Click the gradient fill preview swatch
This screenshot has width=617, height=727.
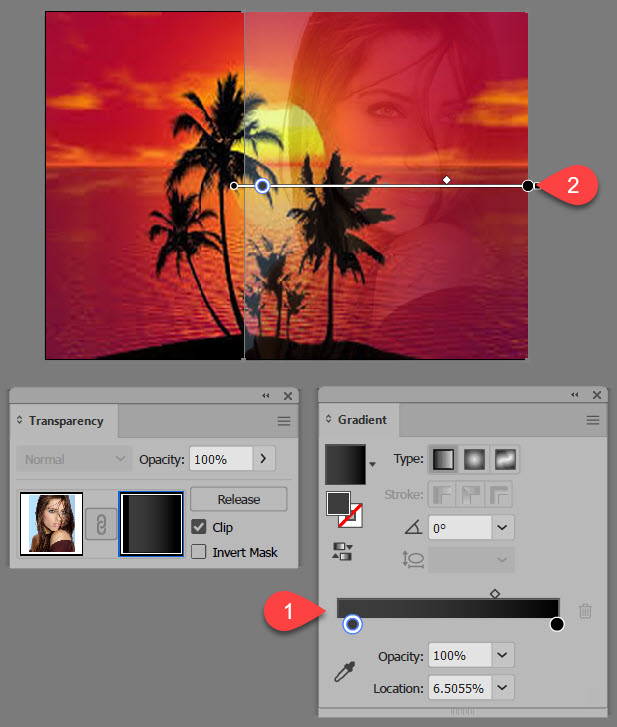coord(346,464)
